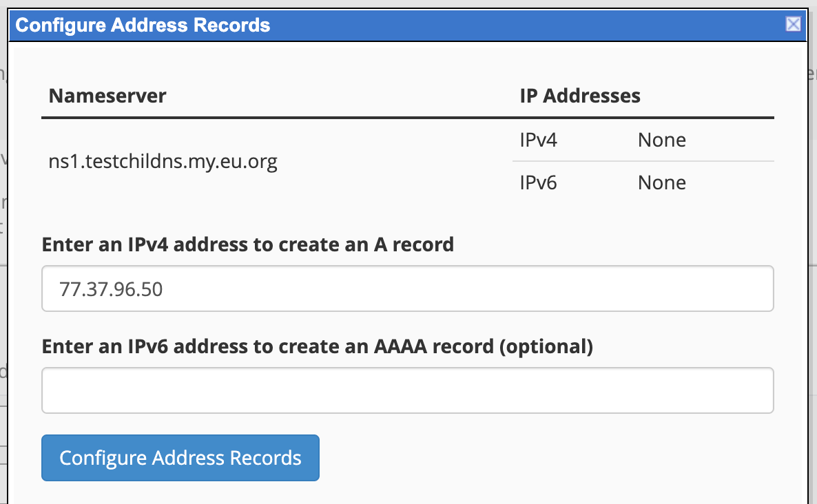This screenshot has height=504, width=817.
Task: Click the '(optional)' text in IPv6 label
Action: coord(546,346)
